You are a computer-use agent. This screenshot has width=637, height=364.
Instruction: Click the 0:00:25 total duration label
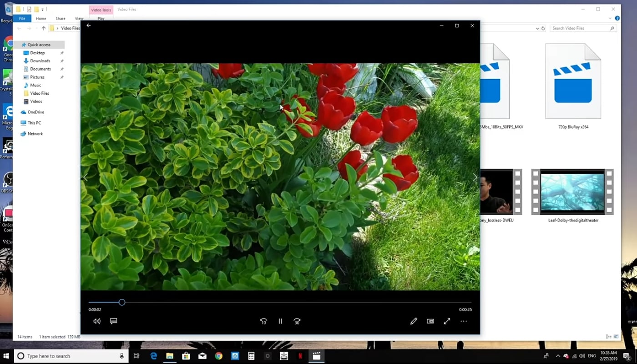(x=465, y=309)
